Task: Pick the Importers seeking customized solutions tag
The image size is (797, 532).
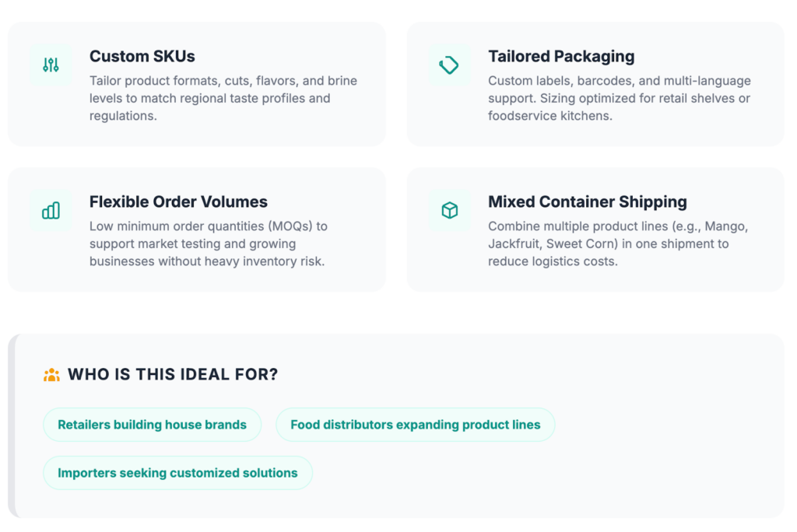Action: click(177, 473)
